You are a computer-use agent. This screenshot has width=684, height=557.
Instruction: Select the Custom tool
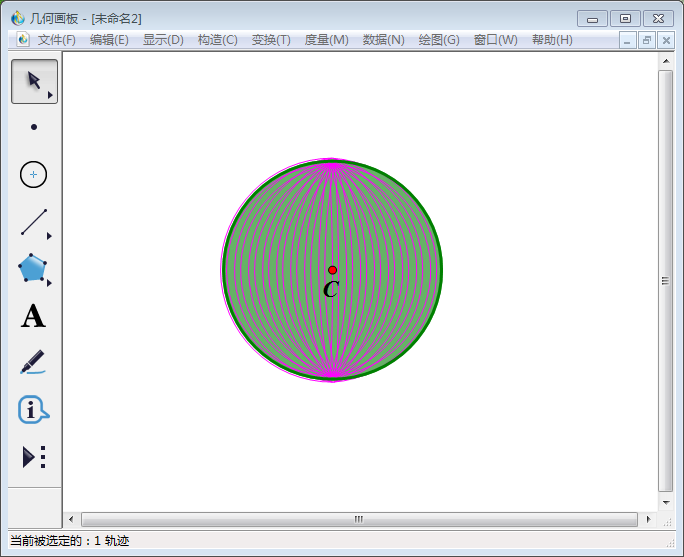[x=34, y=457]
